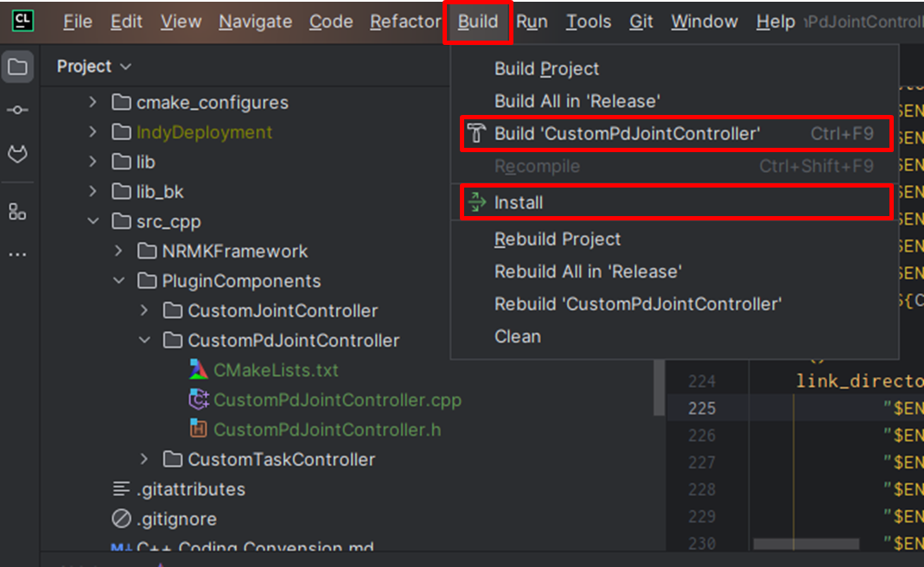This screenshot has width=924, height=567.
Task: Select CMakeLists.txt in project tree
Action: tap(276, 370)
